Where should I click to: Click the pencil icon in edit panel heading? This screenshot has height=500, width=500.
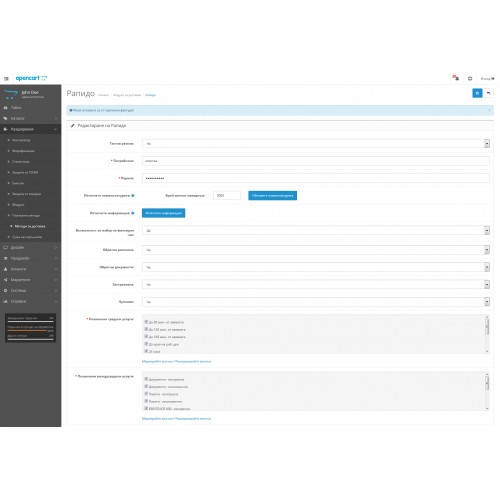(73, 126)
